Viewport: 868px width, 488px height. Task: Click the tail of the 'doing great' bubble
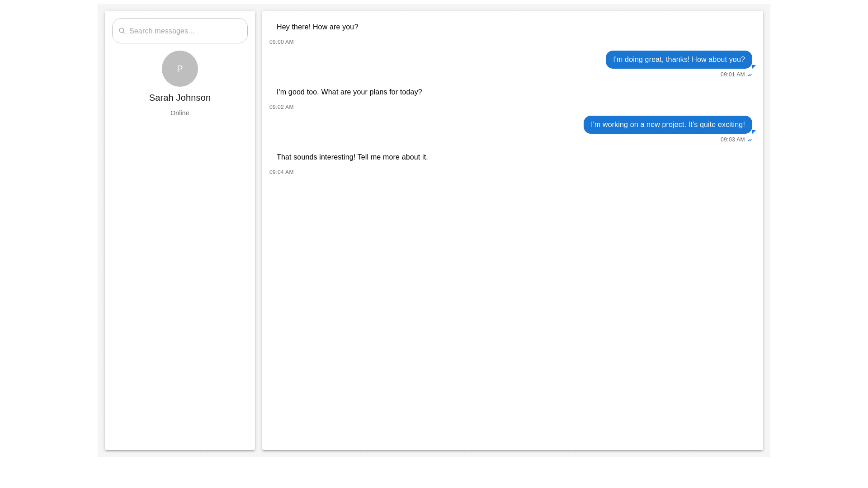pyautogui.click(x=754, y=66)
